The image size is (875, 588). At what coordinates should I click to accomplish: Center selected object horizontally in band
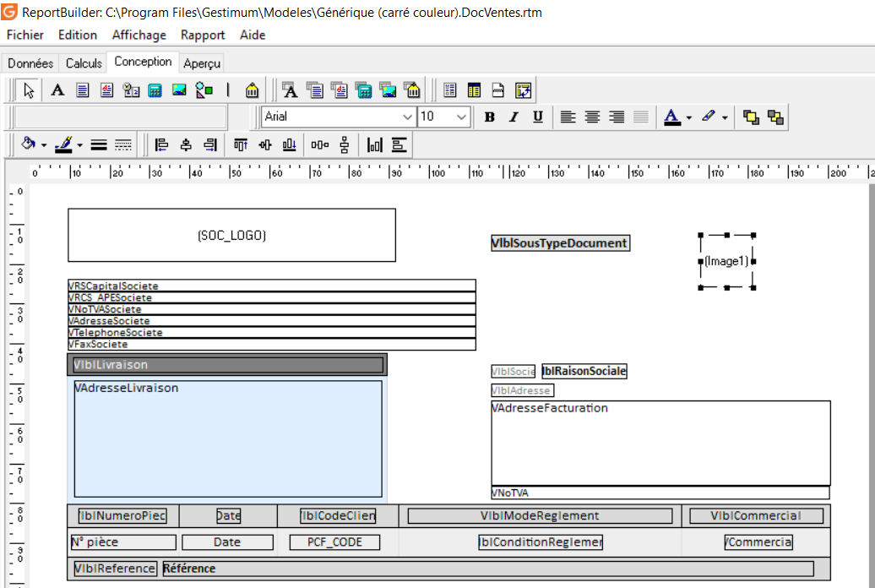[x=374, y=145]
